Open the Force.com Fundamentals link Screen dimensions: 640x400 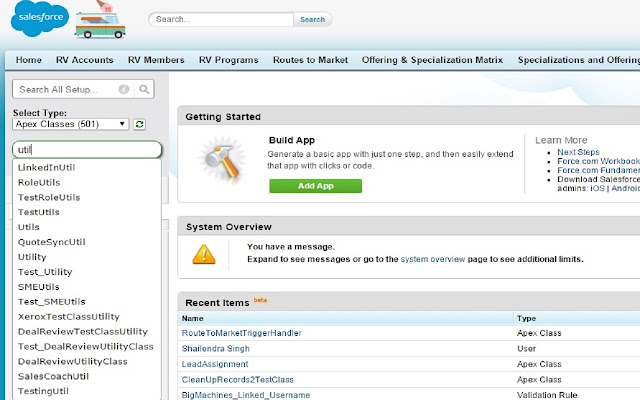tap(598, 170)
